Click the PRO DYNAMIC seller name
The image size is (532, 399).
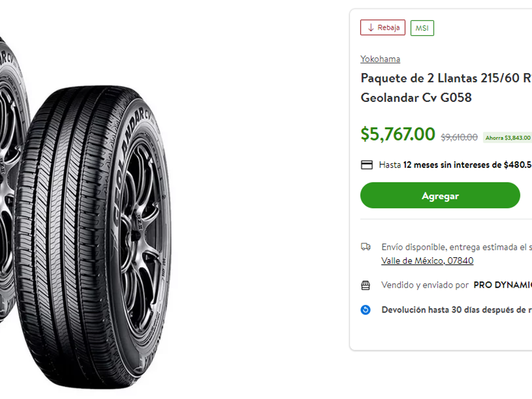pos(503,285)
